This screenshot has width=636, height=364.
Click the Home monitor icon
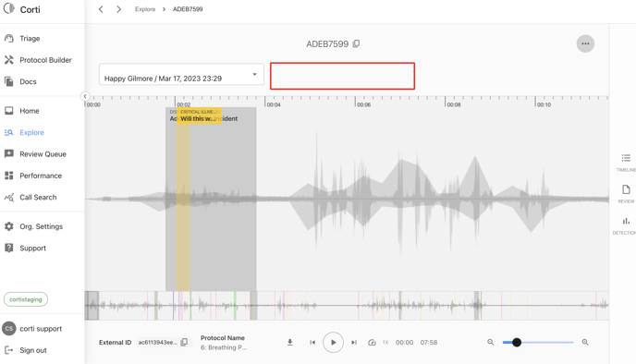pos(9,111)
